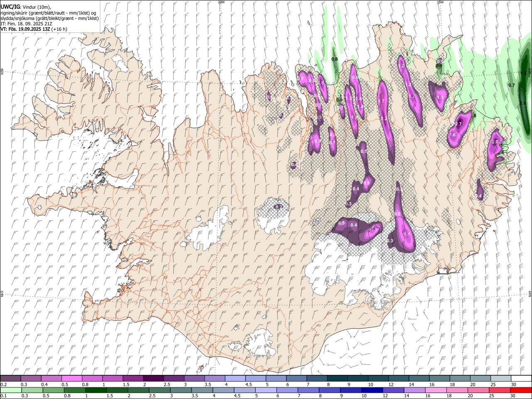
Task: Click the deep blue rain swatch starting at 10
Action: click(x=372, y=390)
